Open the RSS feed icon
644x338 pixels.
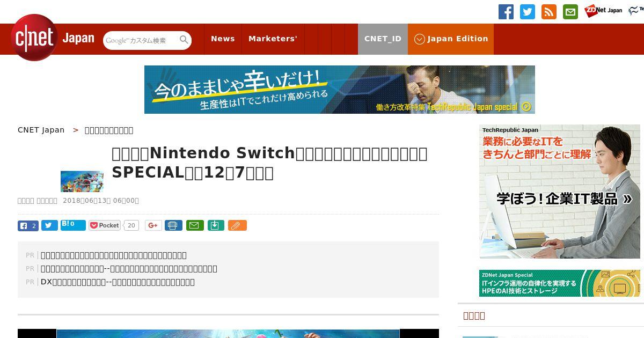tap(549, 12)
